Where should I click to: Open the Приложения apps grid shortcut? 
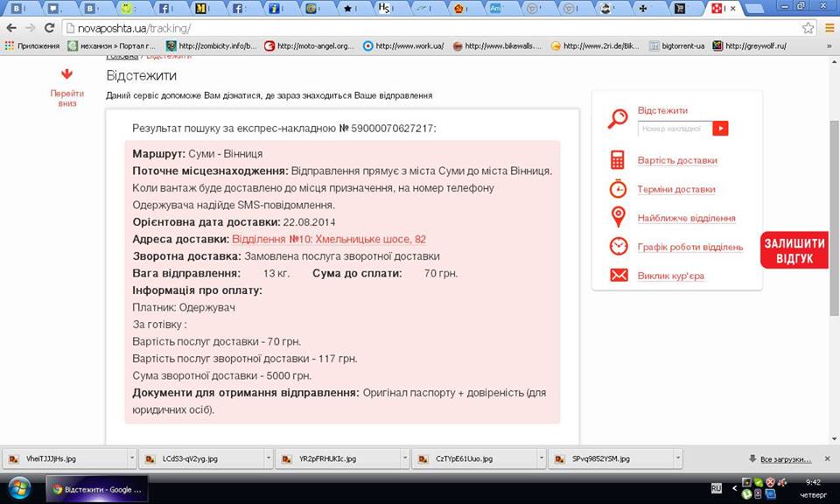[x=32, y=46]
